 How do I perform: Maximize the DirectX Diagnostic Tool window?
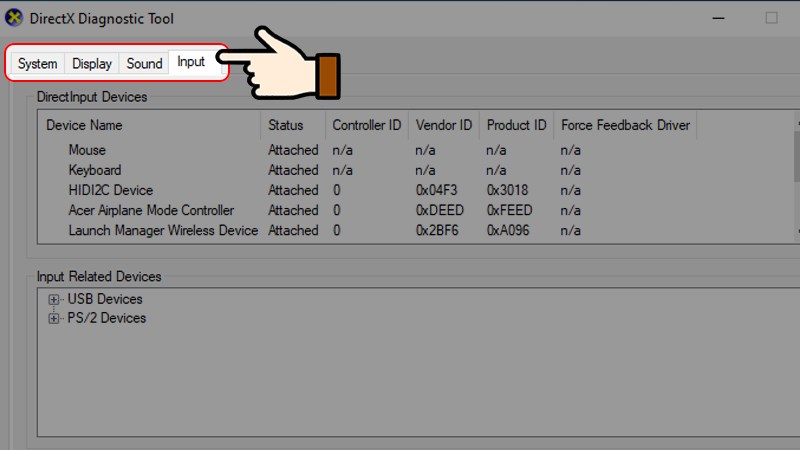coord(771,18)
